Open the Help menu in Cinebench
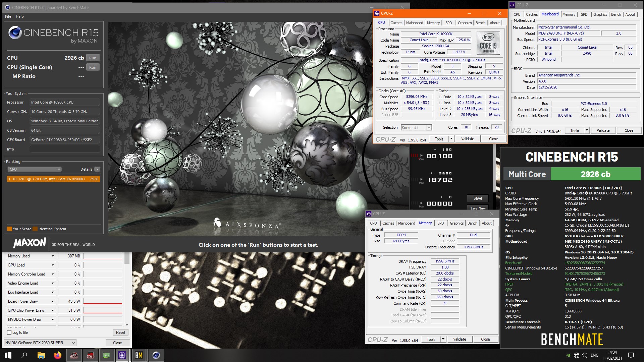The height and width of the screenshot is (362, 644). (x=20, y=16)
